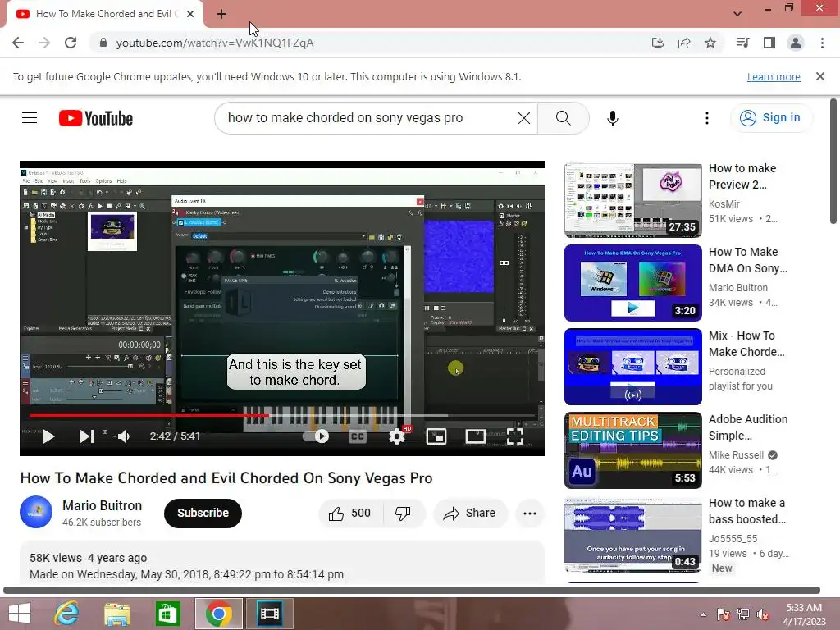The height and width of the screenshot is (630, 840).
Task: Show hidden system tray icons
Action: pyautogui.click(x=703, y=614)
